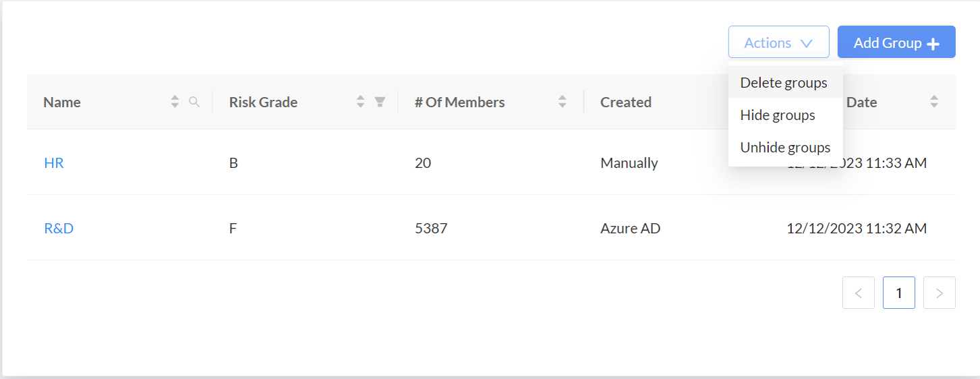Open the R&D group link

[x=59, y=228]
